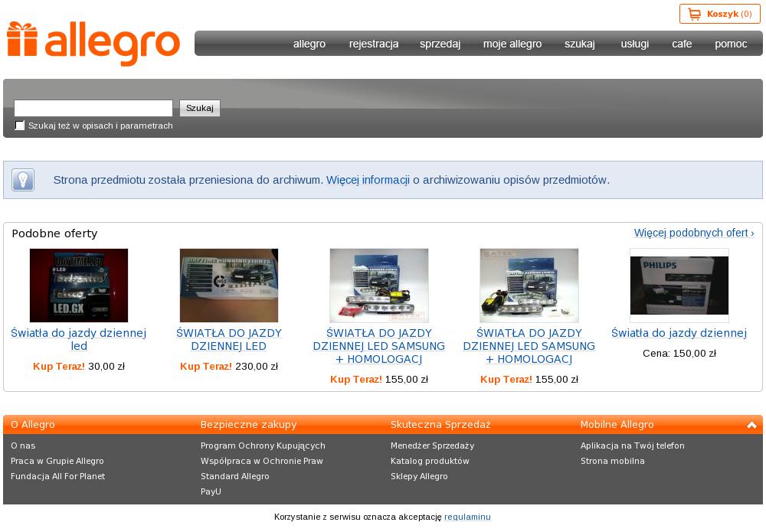
Task: Follow the Więcej informacji link
Action: pyautogui.click(x=368, y=180)
